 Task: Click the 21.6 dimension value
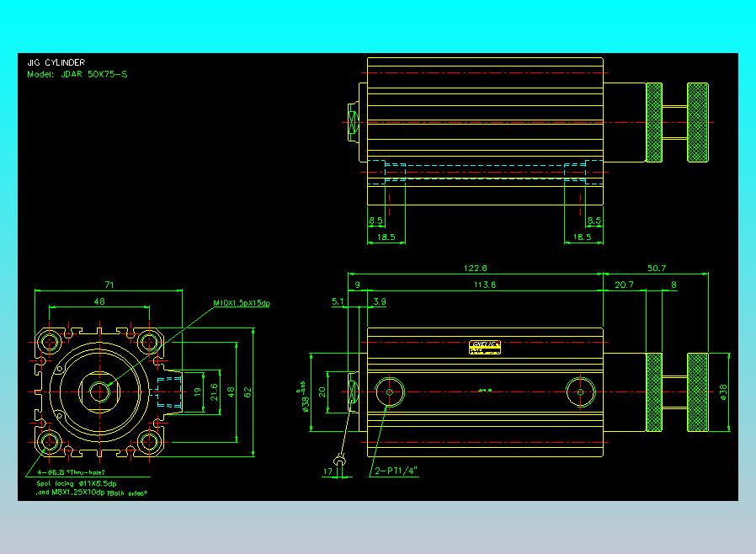point(214,392)
